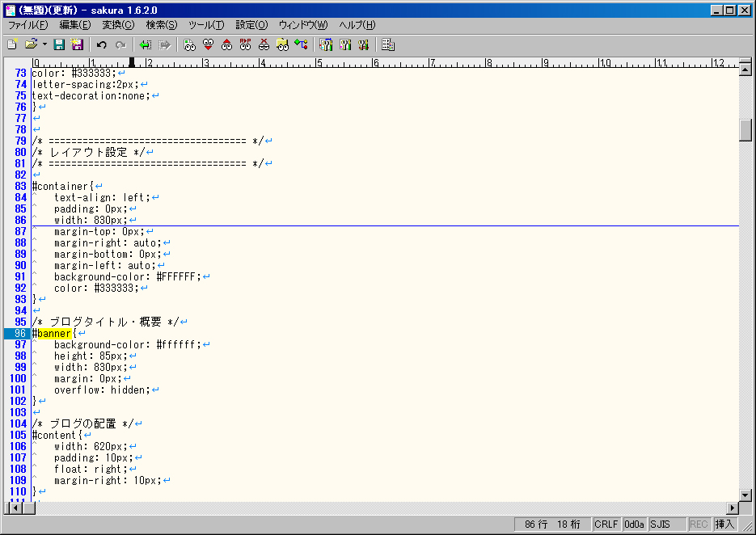
Task: Click the レイアウト設定 comment text
Action: tap(89, 152)
